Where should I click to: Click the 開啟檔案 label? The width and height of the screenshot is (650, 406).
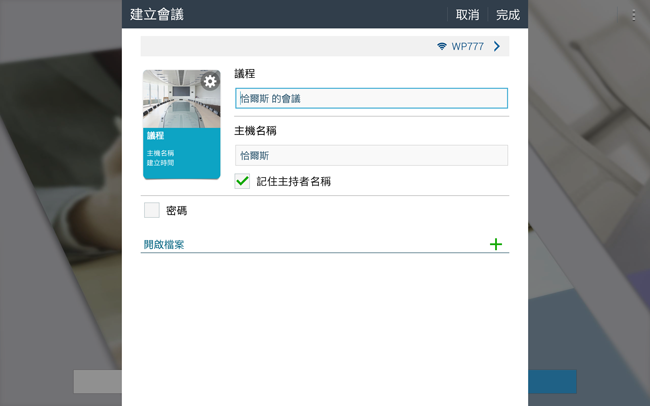[x=164, y=245]
